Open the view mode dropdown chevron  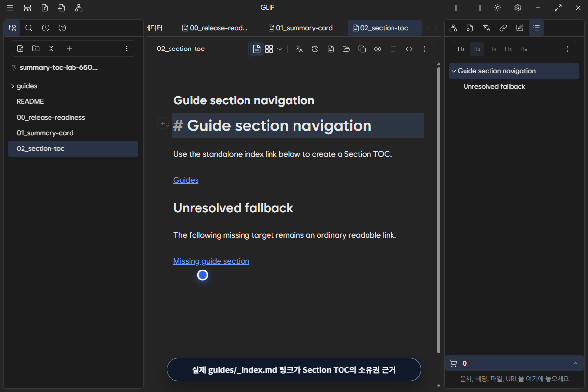[280, 49]
